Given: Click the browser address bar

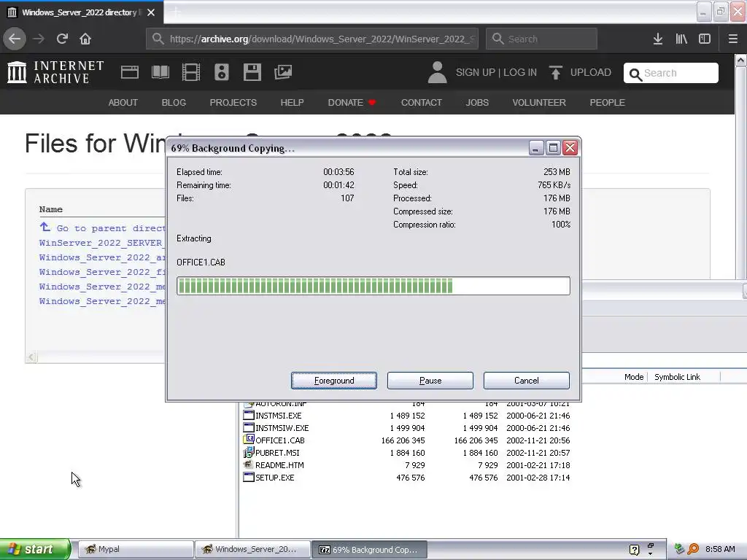Looking at the screenshot, I should pyautogui.click(x=312, y=39).
